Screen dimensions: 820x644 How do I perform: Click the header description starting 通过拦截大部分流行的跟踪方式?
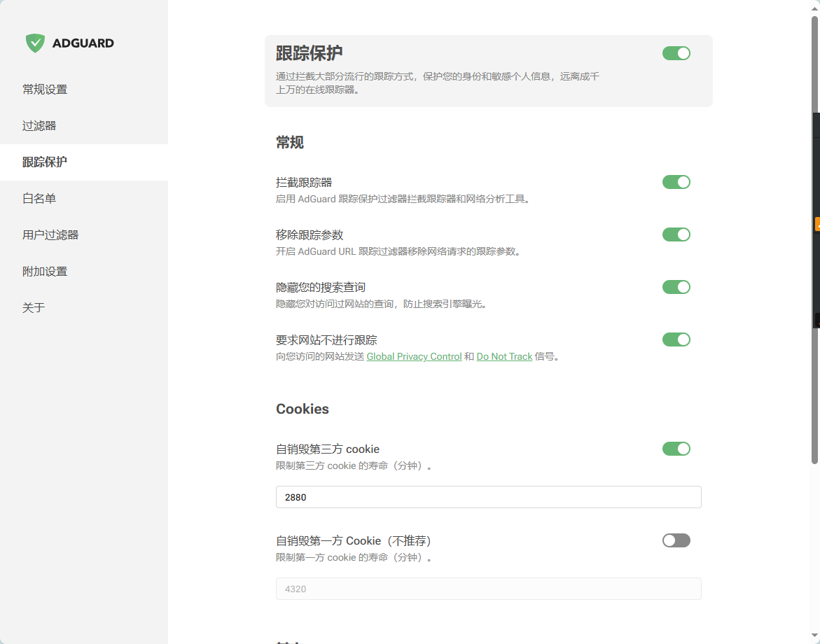click(x=438, y=83)
